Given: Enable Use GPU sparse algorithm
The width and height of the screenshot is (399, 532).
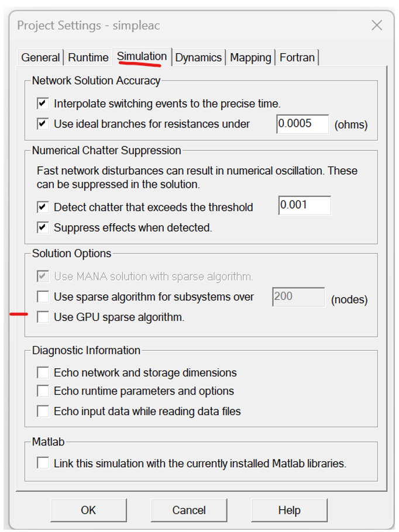Looking at the screenshot, I should (x=43, y=317).
